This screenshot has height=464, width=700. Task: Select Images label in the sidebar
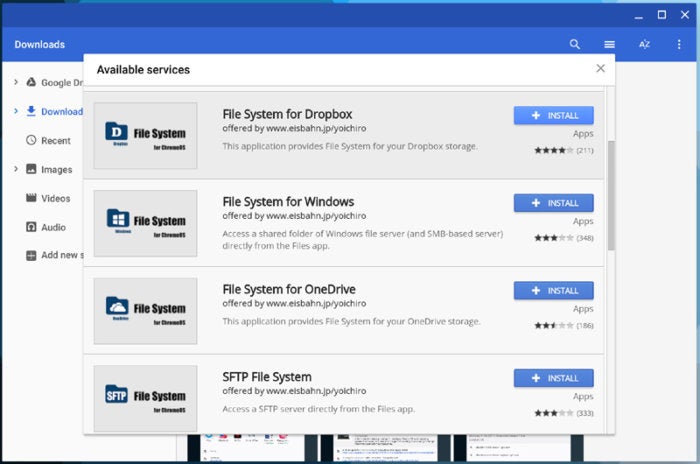pyautogui.click(x=57, y=170)
